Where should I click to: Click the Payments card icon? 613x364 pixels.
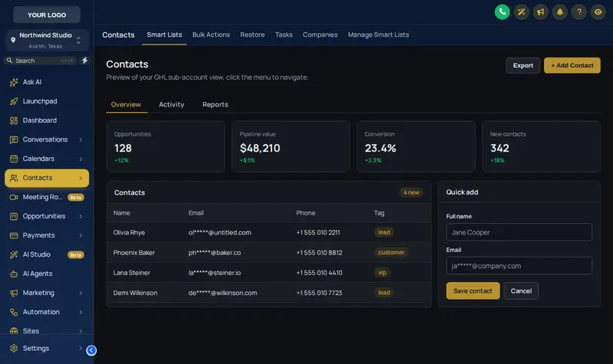click(x=14, y=235)
